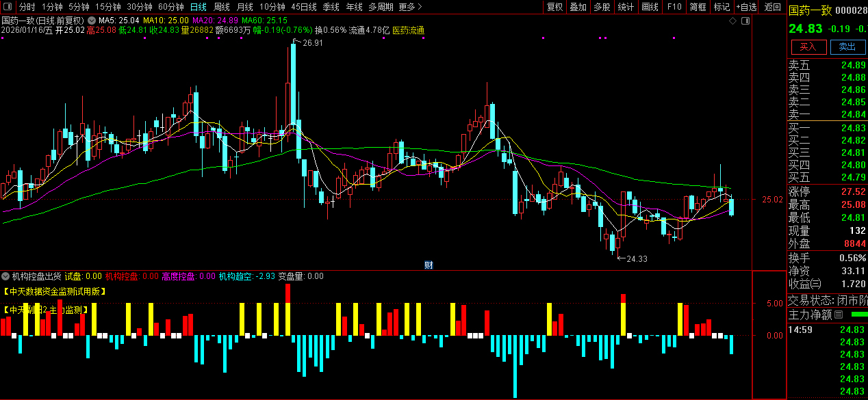Click the 涨停 27.52 value

click(x=853, y=192)
